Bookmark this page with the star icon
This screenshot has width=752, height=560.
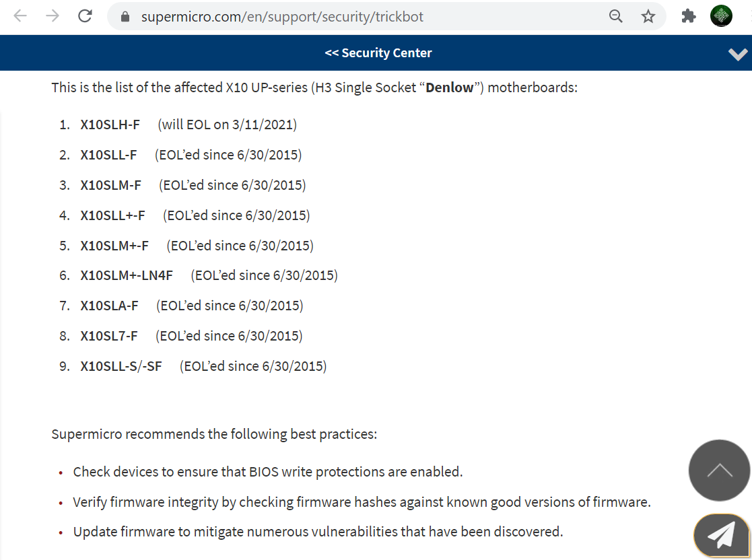[x=648, y=16]
